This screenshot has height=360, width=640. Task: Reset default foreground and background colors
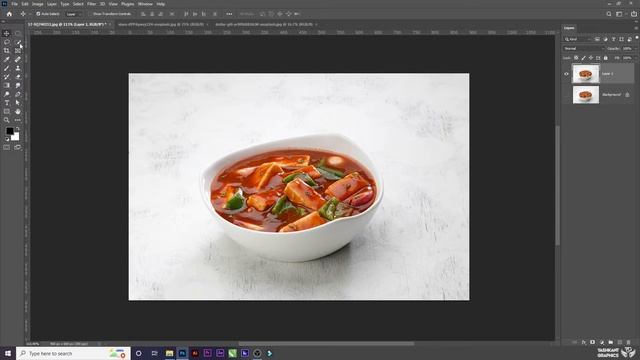(x=7, y=139)
